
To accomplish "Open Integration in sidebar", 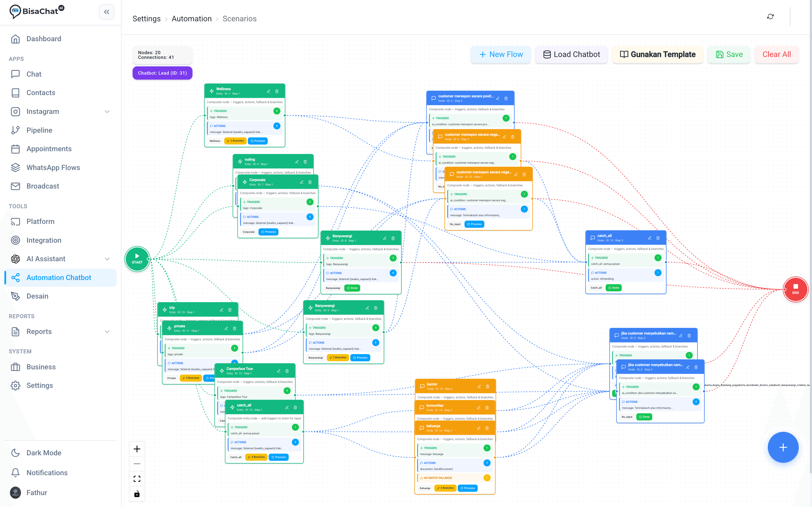I will tap(61, 240).
